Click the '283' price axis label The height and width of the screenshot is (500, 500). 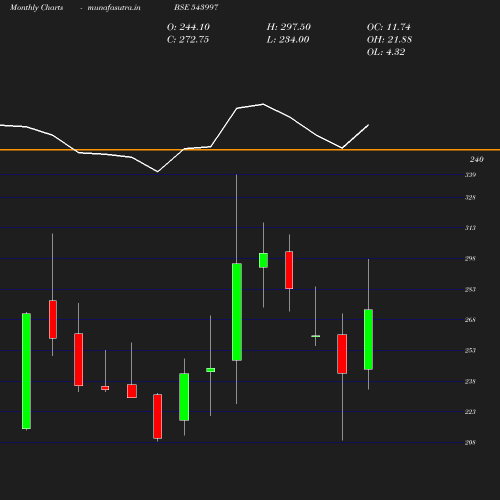[470, 289]
